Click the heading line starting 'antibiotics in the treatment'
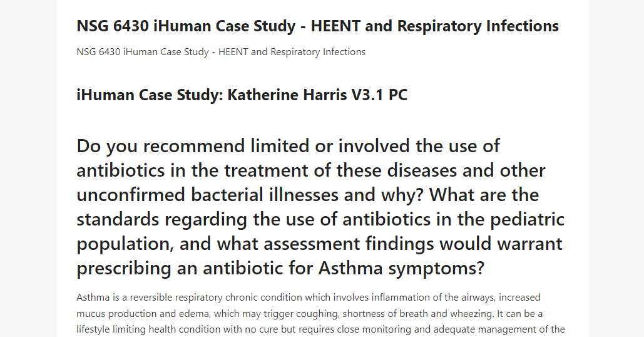Viewport: 644px width, 337px height. pyautogui.click(x=311, y=170)
